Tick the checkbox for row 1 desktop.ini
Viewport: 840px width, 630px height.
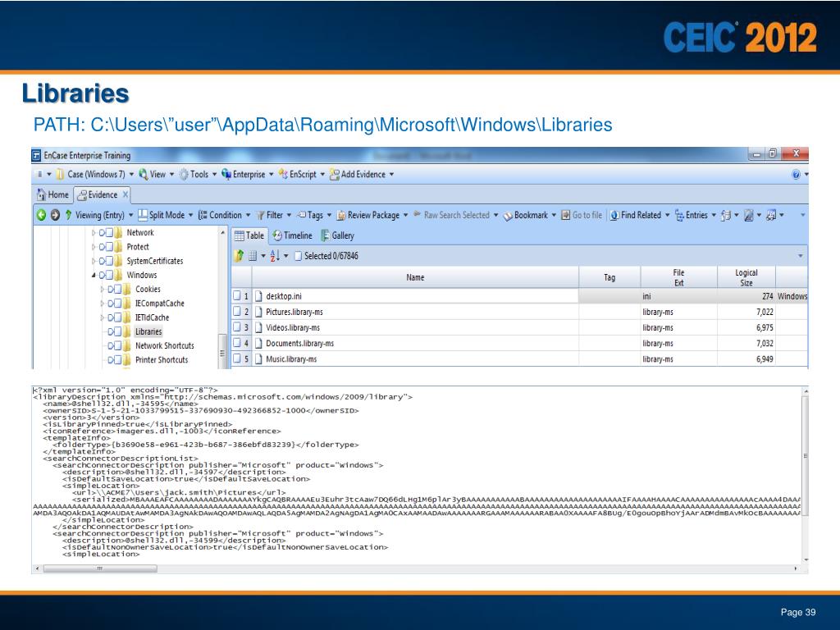(237, 295)
